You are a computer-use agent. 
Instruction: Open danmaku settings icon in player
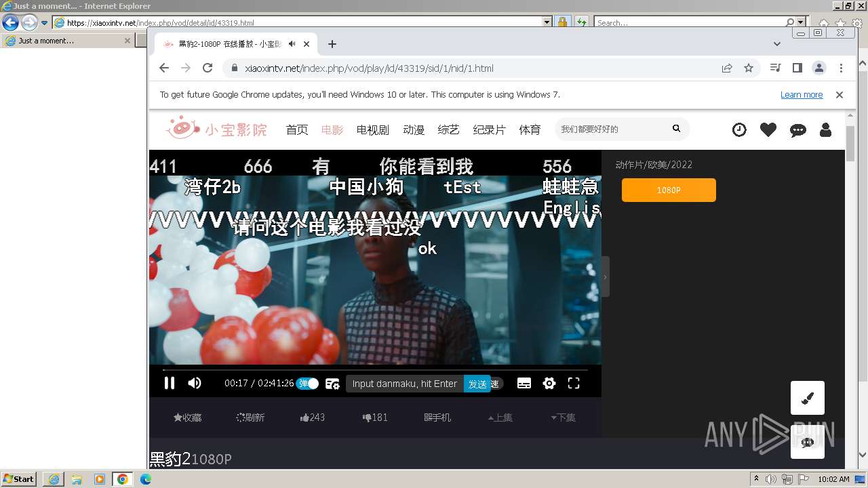coord(332,384)
